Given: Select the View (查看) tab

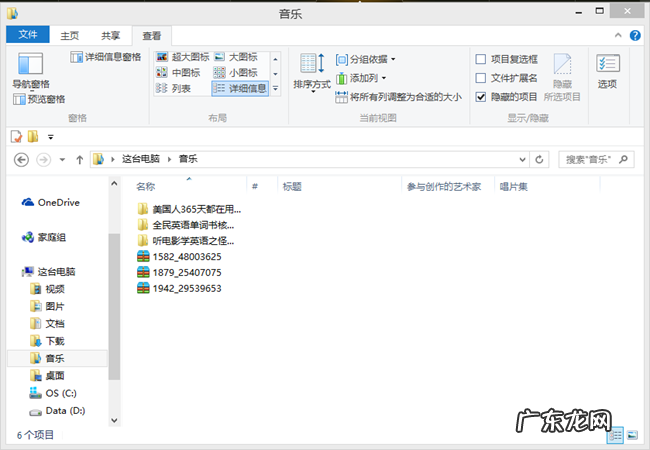Looking at the screenshot, I should point(152,36).
